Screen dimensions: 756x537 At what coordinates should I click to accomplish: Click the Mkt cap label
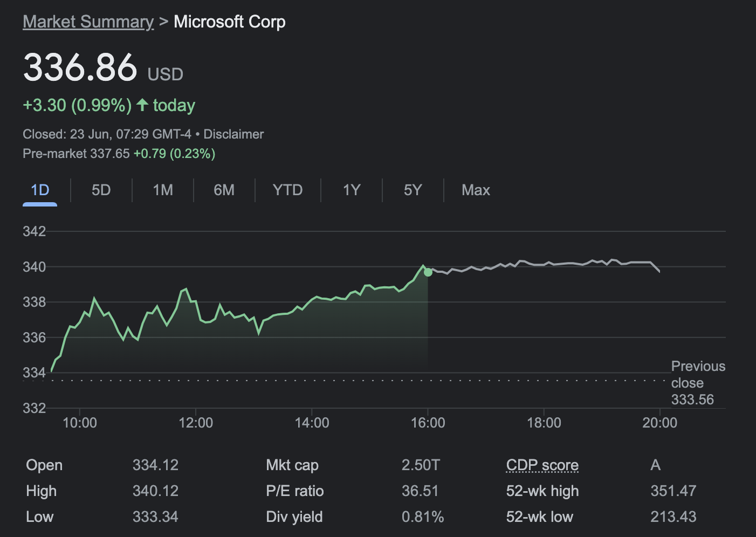[292, 465]
